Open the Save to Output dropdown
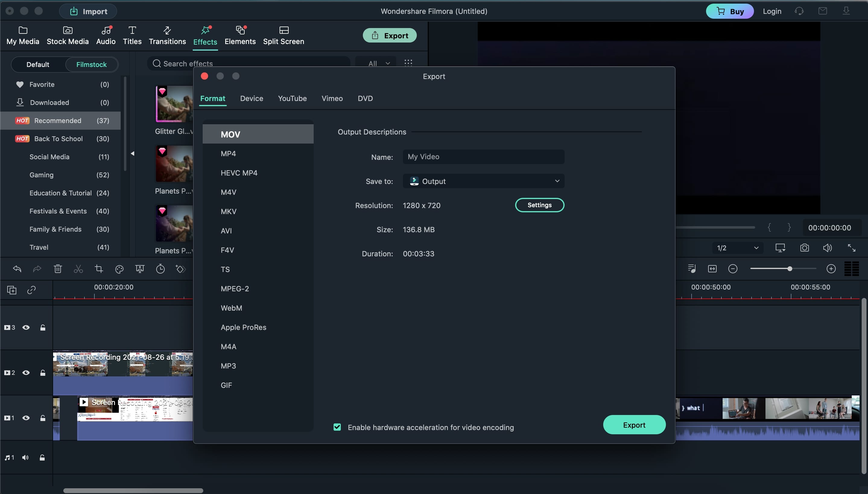Screen dimensions: 868x494 483,181
